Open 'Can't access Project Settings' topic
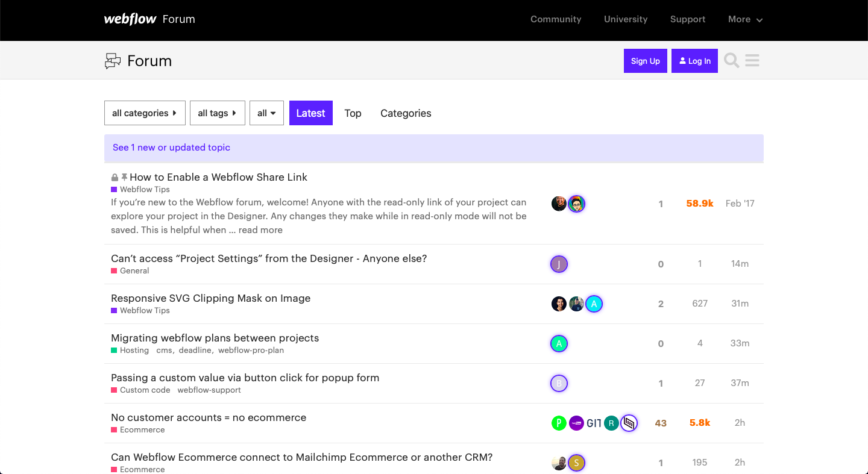This screenshot has width=868, height=474. 269,258
